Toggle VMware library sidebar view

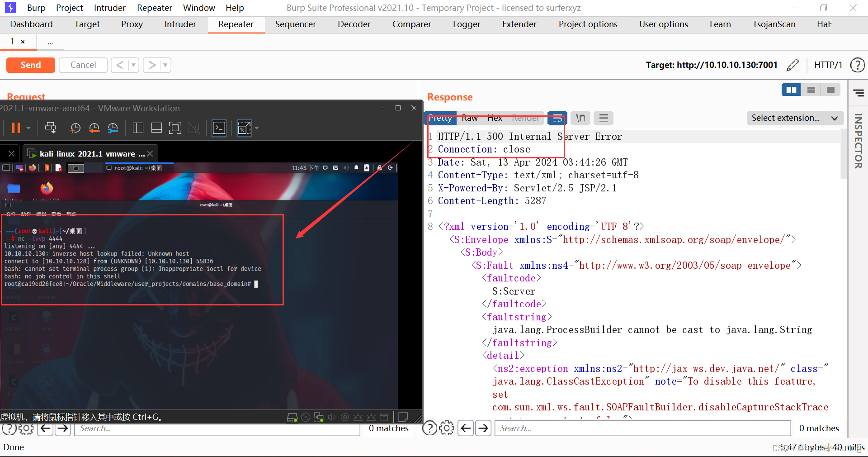coord(138,129)
